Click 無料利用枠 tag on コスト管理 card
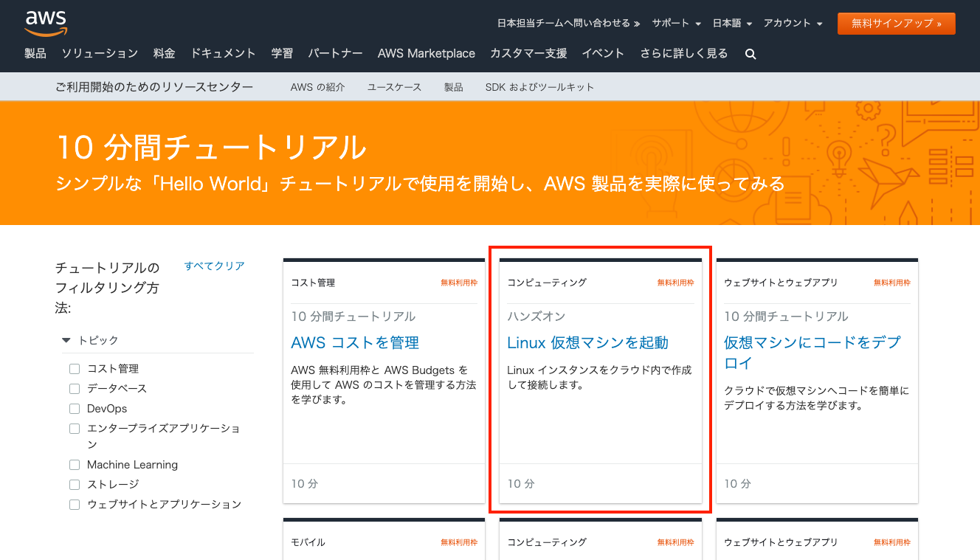980x560 pixels. 459,283
